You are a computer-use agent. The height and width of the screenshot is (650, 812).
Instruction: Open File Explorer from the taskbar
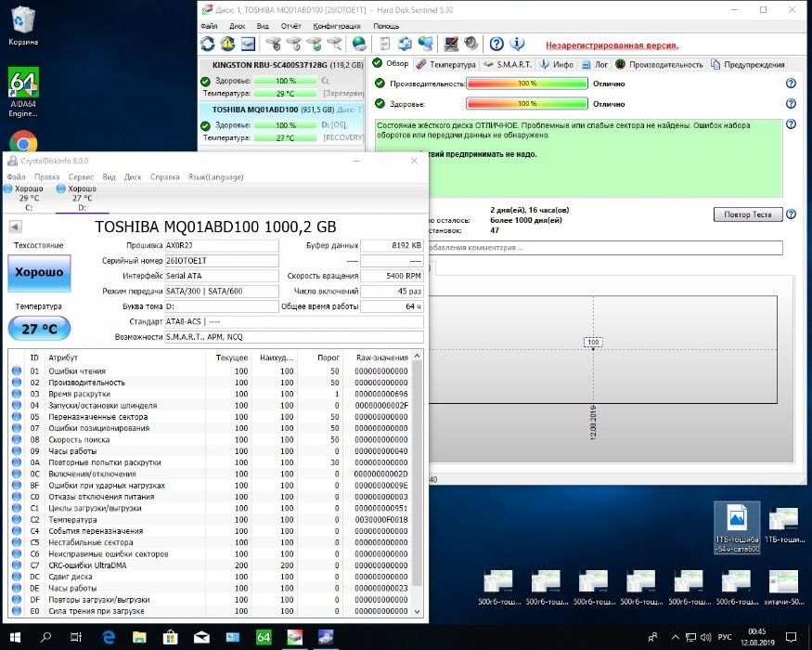[139, 637]
